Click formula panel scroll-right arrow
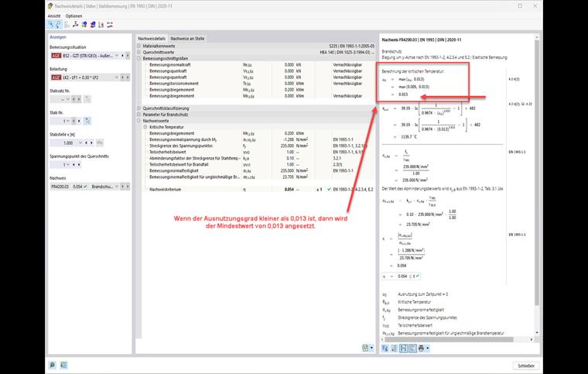Image resolution: width=588 pixels, height=374 pixels. 532,339
